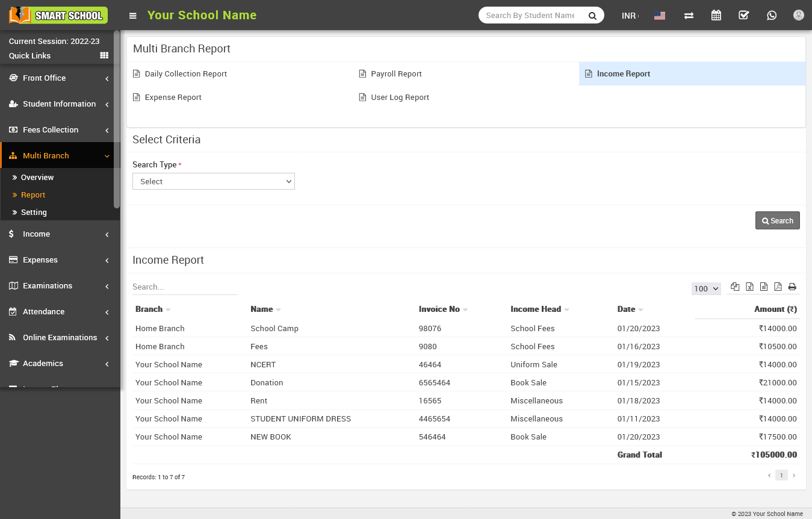Expand the Examinations sidebar menu
Image resolution: width=812 pixels, height=519 pixels.
(x=48, y=286)
